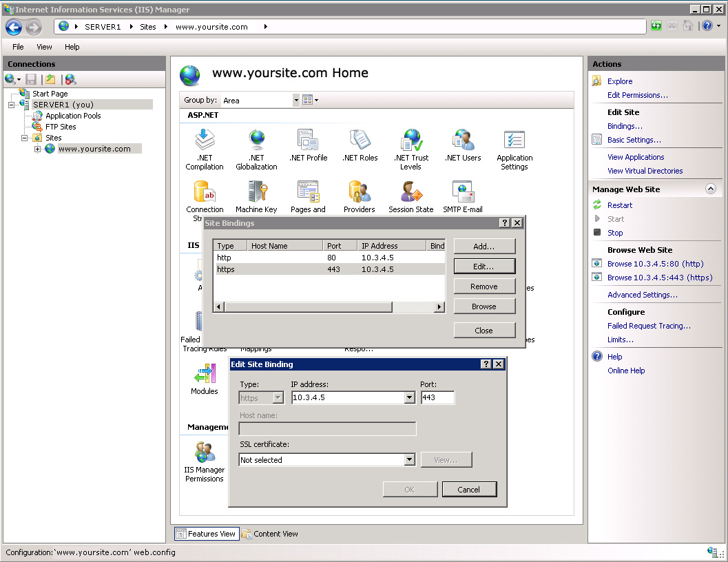Click Browse 10.3.4.5:443 (https) link

660,278
